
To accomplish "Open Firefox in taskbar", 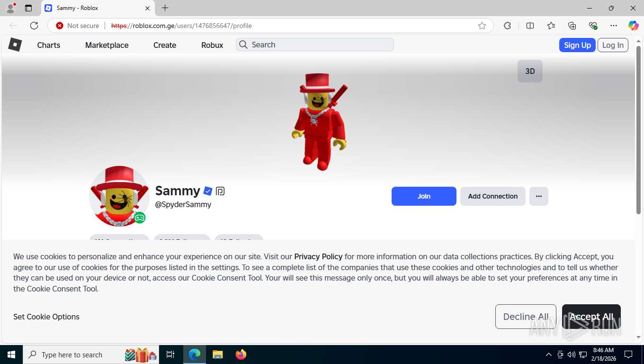I will 241,355.
